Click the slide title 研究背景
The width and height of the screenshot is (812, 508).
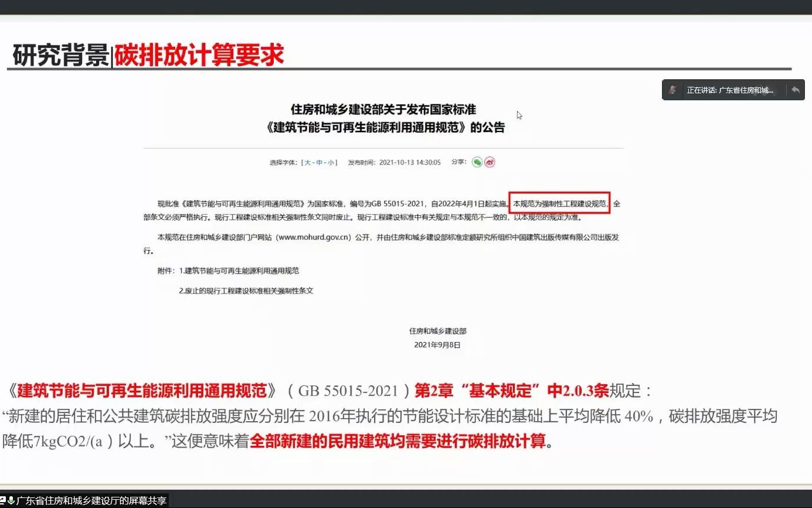pyautogui.click(x=60, y=56)
